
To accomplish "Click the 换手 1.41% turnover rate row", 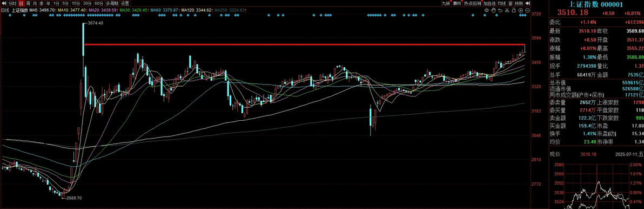I will click(573, 134).
